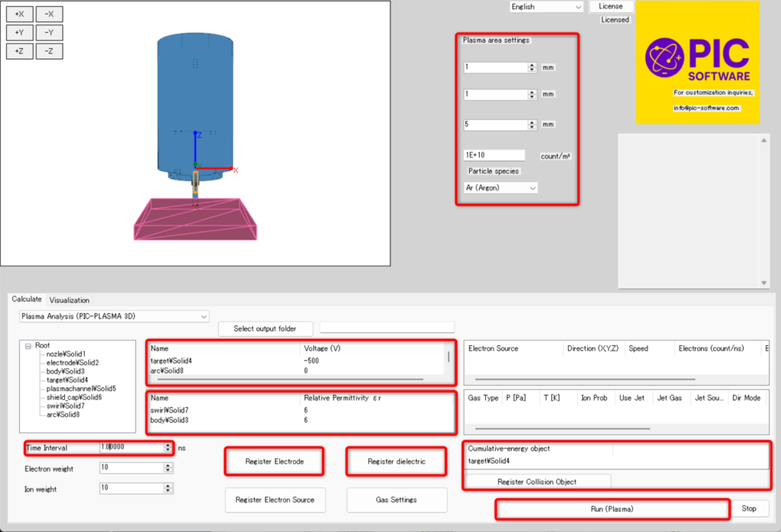Open the English language dropdown
Screen dimensions: 781x532
tap(546, 7)
